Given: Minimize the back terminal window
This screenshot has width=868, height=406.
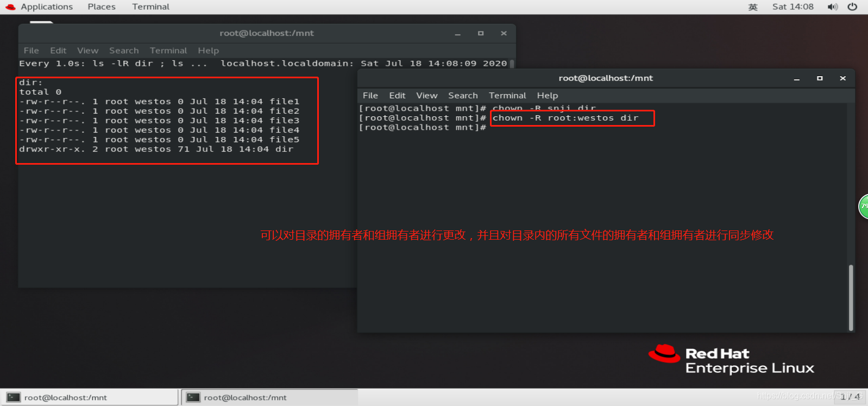Looking at the screenshot, I should point(458,34).
